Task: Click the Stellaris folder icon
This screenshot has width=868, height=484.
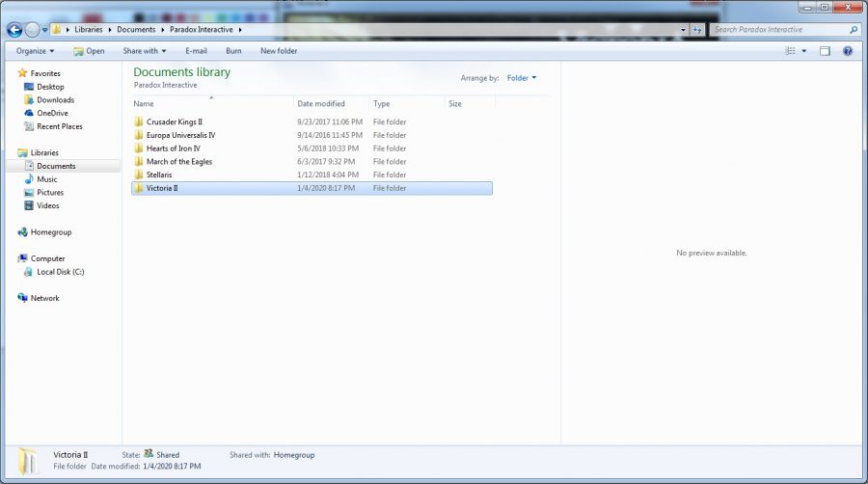Action: pyautogui.click(x=138, y=175)
